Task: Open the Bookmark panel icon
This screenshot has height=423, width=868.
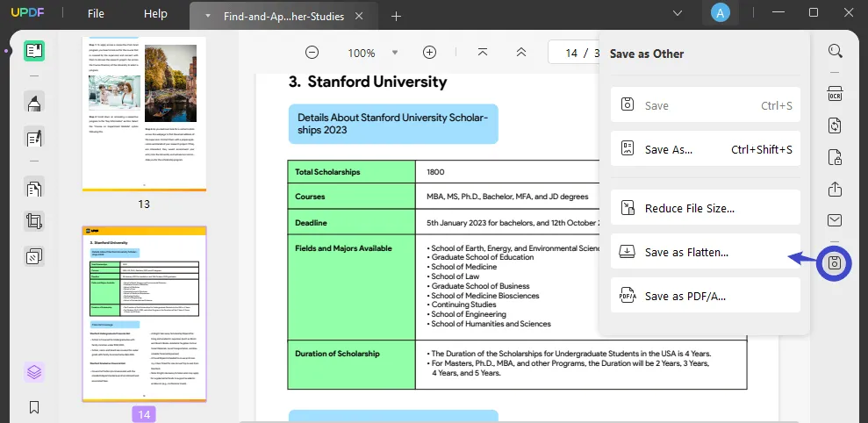Action: tap(34, 407)
